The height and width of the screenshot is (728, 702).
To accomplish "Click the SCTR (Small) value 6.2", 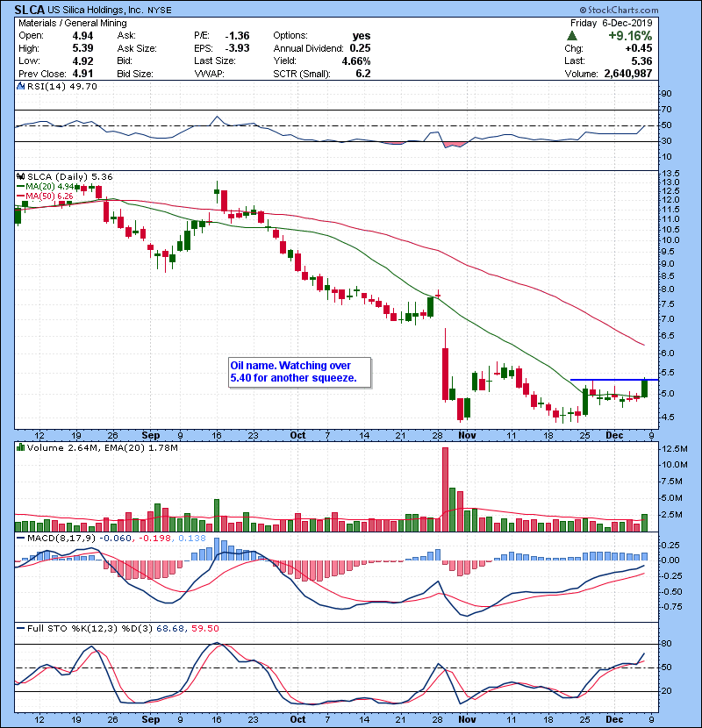I will pos(363,74).
